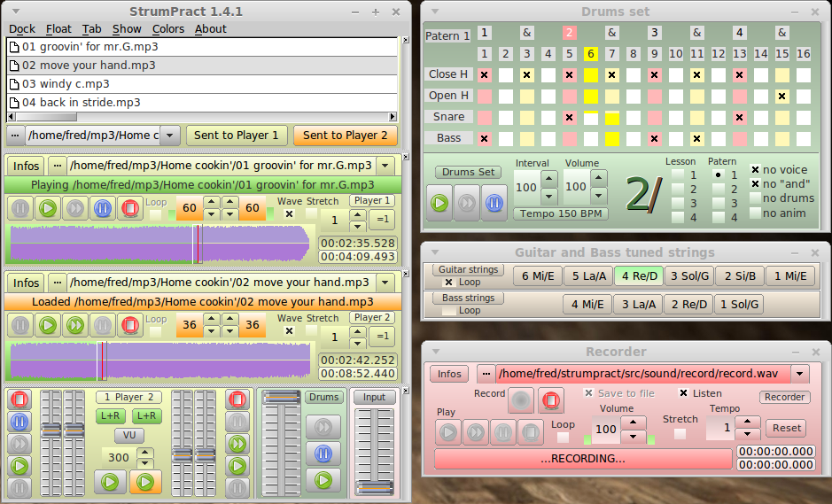Toggle the Guitar strings Loop checkbox

pos(449,283)
